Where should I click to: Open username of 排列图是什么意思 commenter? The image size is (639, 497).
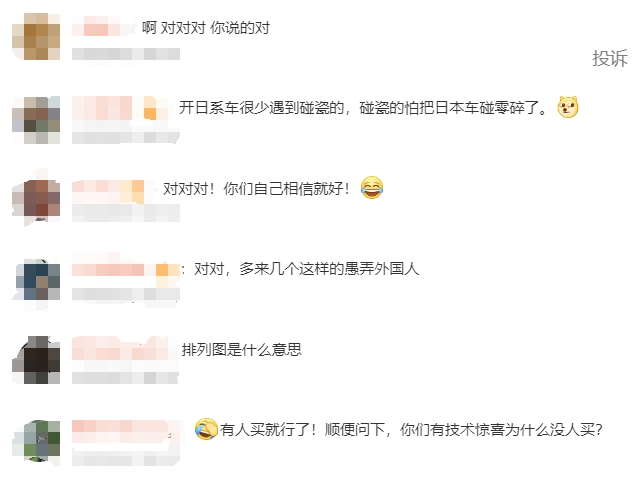point(120,349)
